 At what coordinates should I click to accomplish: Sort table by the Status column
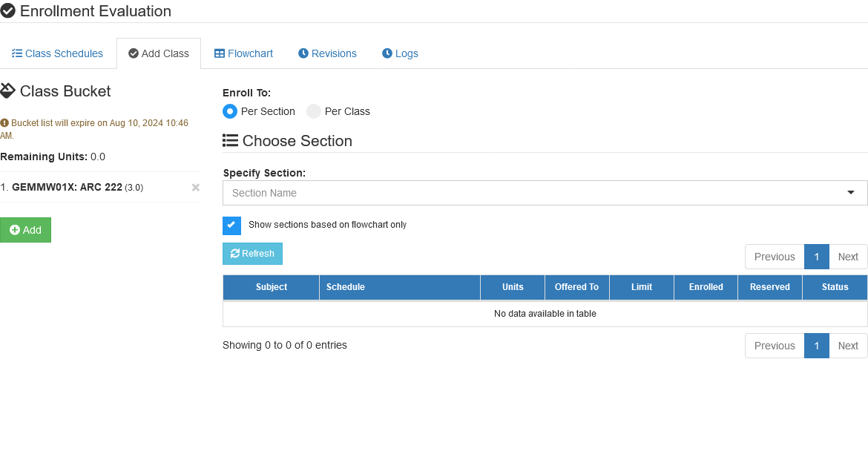pyautogui.click(x=835, y=287)
